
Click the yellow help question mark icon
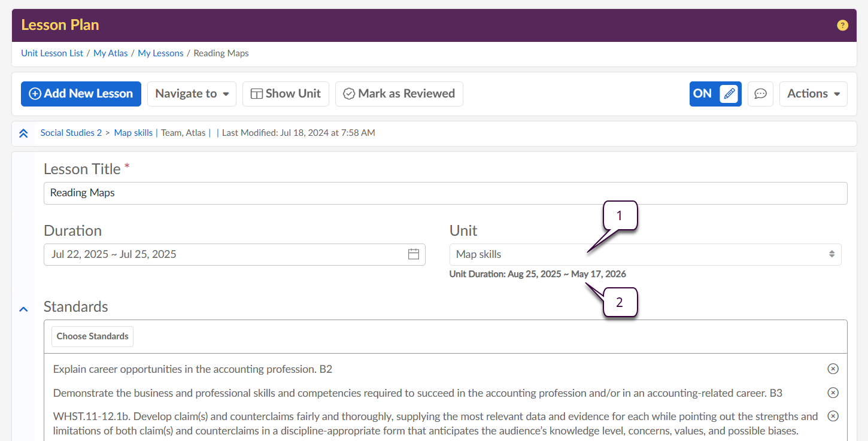pos(842,25)
